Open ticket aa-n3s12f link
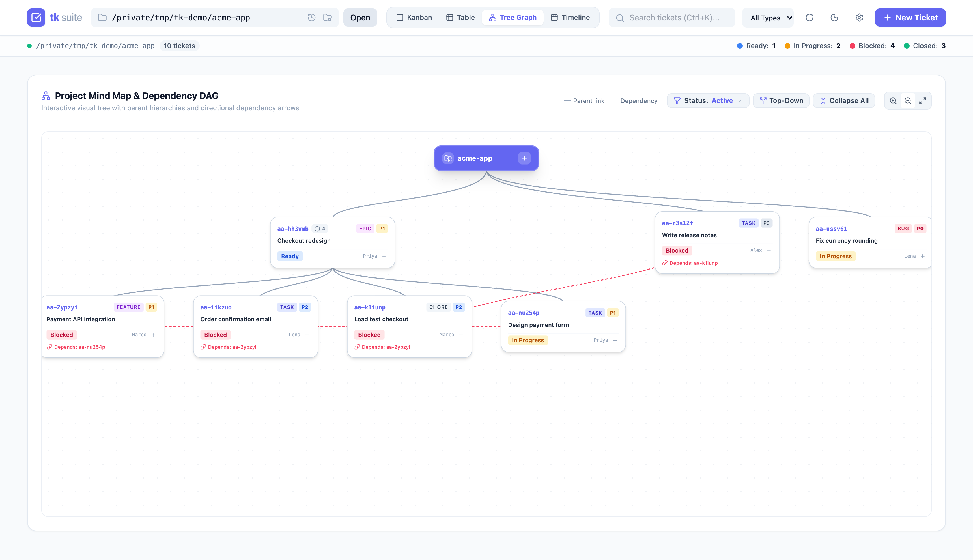 pyautogui.click(x=677, y=223)
